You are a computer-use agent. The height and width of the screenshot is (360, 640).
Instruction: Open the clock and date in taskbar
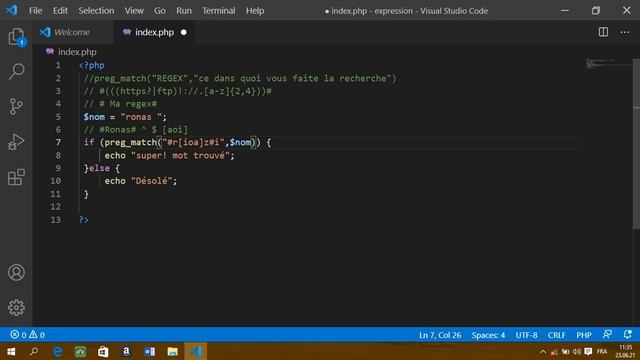coord(625,351)
